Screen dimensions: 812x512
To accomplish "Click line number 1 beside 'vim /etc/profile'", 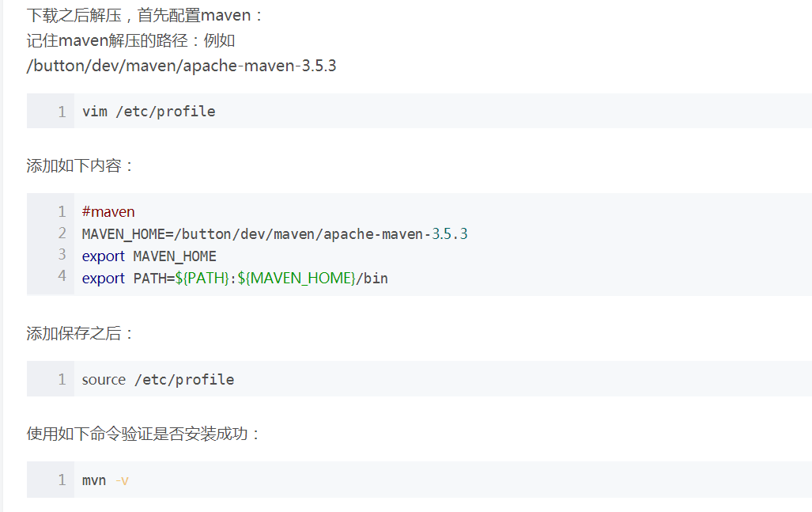I will pos(62,112).
